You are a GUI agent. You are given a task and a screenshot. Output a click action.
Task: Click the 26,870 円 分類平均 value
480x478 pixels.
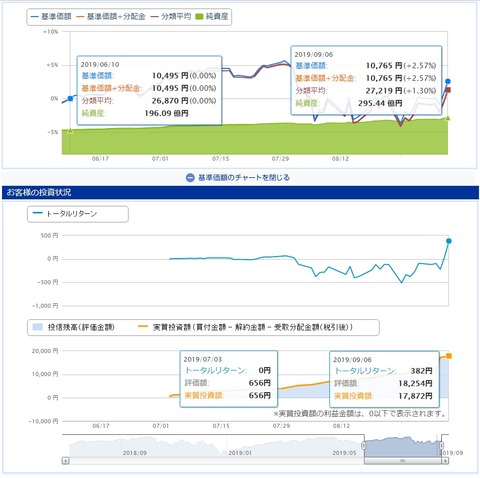click(x=170, y=101)
